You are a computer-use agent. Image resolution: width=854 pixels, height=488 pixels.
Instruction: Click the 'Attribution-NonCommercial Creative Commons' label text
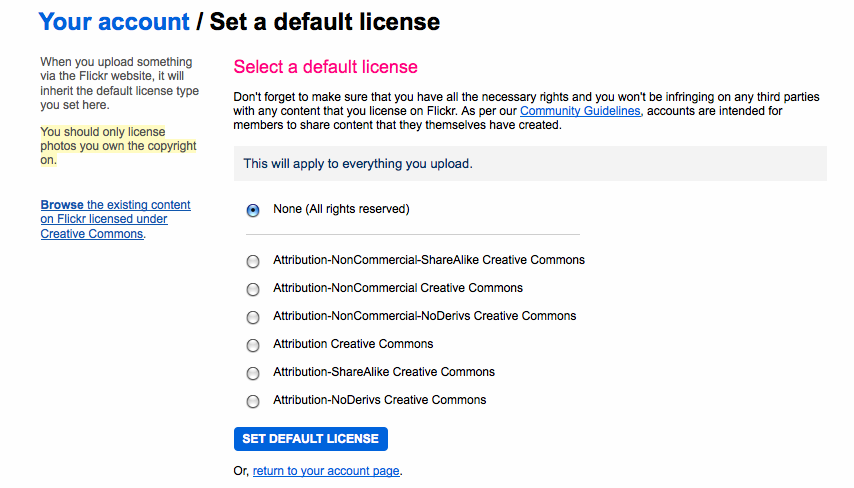point(398,288)
